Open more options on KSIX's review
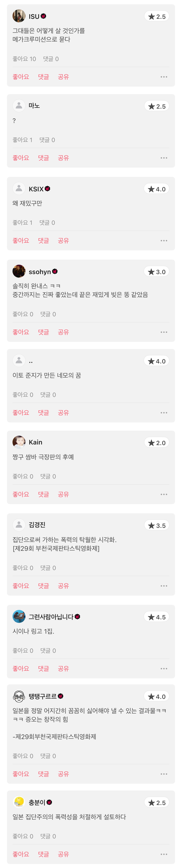This screenshot has width=182, height=868. click(x=164, y=241)
